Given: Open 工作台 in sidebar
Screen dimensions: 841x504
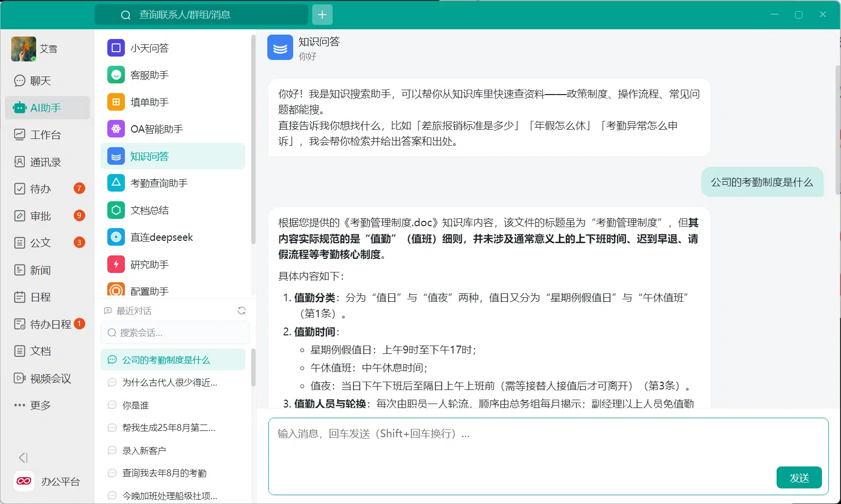Looking at the screenshot, I should pyautogui.click(x=47, y=135).
